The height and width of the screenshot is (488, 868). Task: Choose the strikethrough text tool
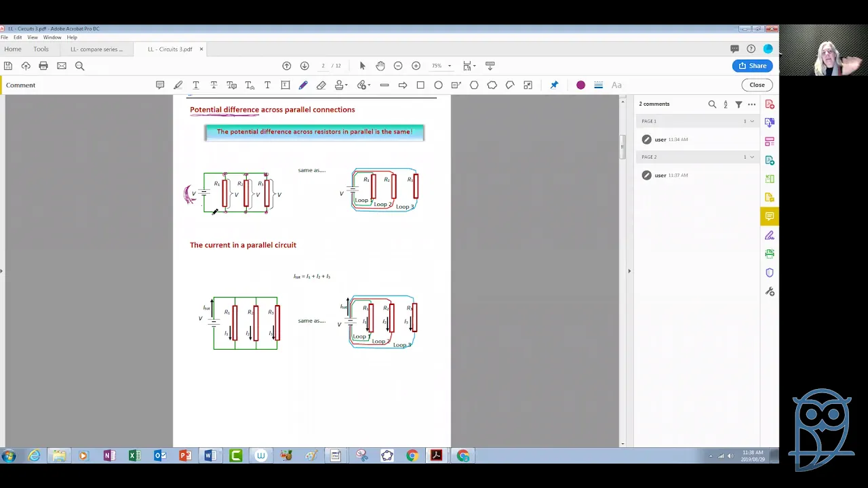pyautogui.click(x=214, y=85)
